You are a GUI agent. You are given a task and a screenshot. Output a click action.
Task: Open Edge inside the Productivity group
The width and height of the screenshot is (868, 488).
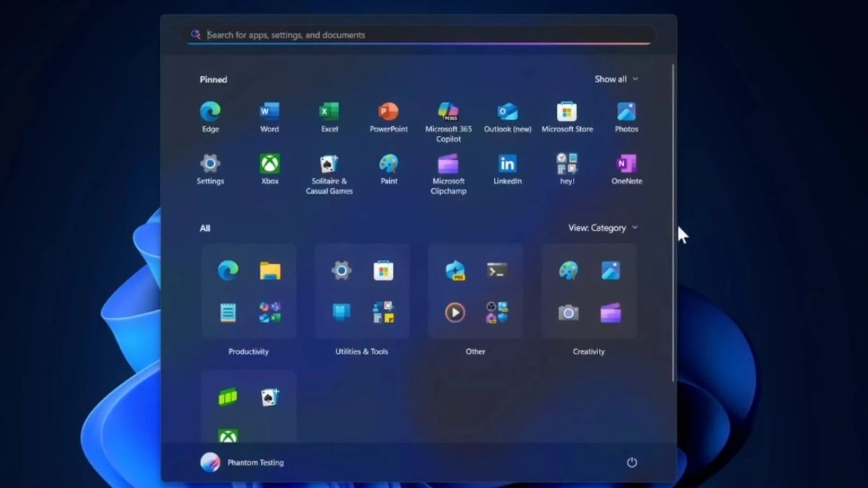click(x=228, y=270)
